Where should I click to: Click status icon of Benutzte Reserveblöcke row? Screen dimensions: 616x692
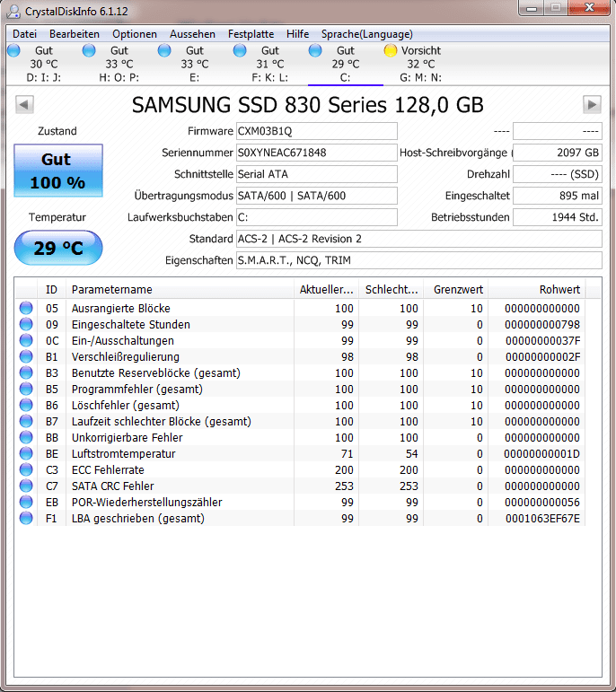(26, 372)
